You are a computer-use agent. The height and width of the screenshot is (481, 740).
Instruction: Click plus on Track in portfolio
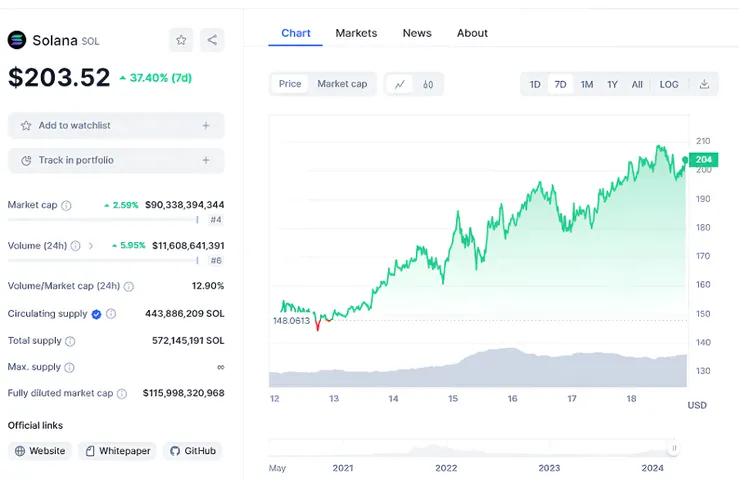pos(206,160)
